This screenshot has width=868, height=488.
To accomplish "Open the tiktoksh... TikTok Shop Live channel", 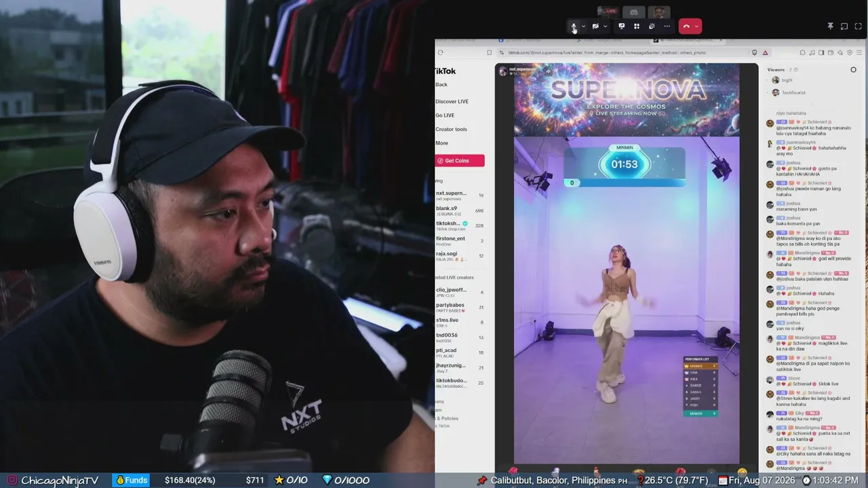I will (460, 226).
